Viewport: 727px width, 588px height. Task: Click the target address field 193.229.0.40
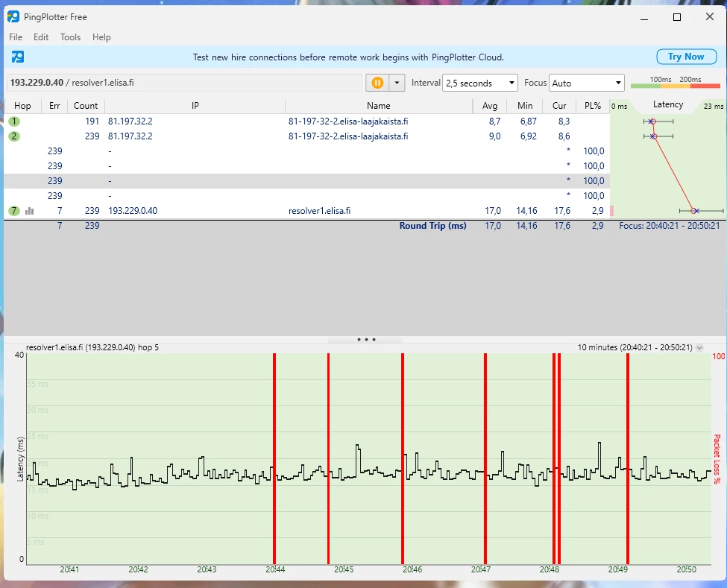pyautogui.click(x=184, y=83)
